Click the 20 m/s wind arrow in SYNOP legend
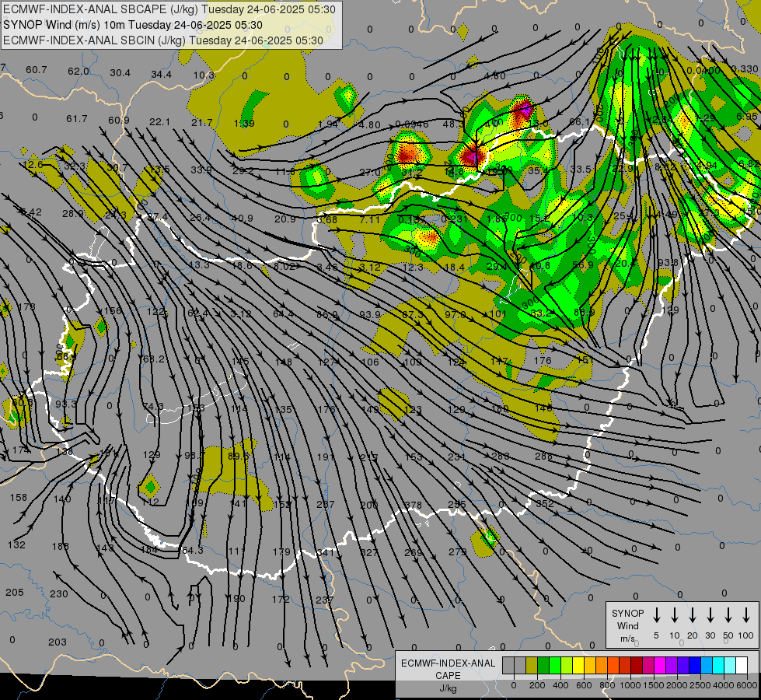This screenshot has width=761, height=700. [x=693, y=615]
